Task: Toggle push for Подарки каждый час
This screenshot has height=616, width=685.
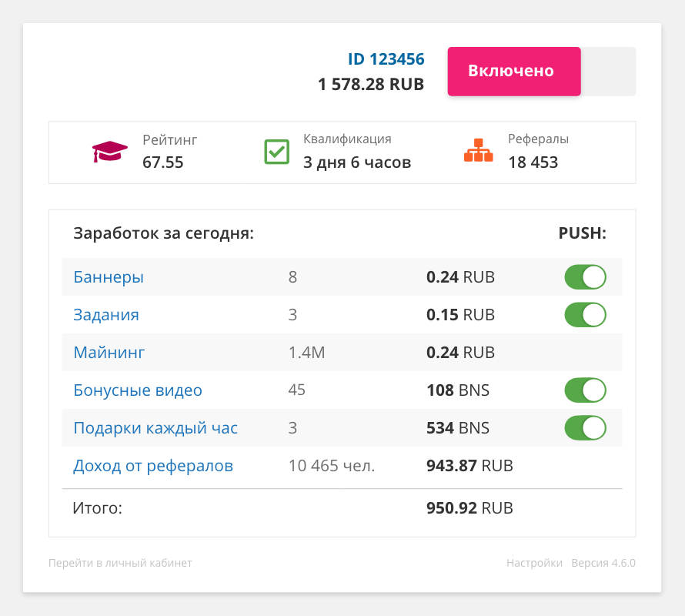Action: 585,427
